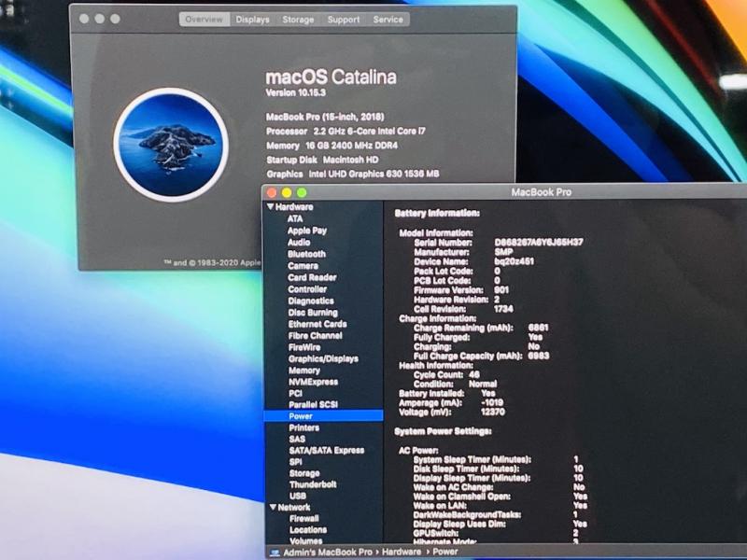Click the Intel UHD Graphics 630 line
The height and width of the screenshot is (560, 747).
tap(353, 174)
